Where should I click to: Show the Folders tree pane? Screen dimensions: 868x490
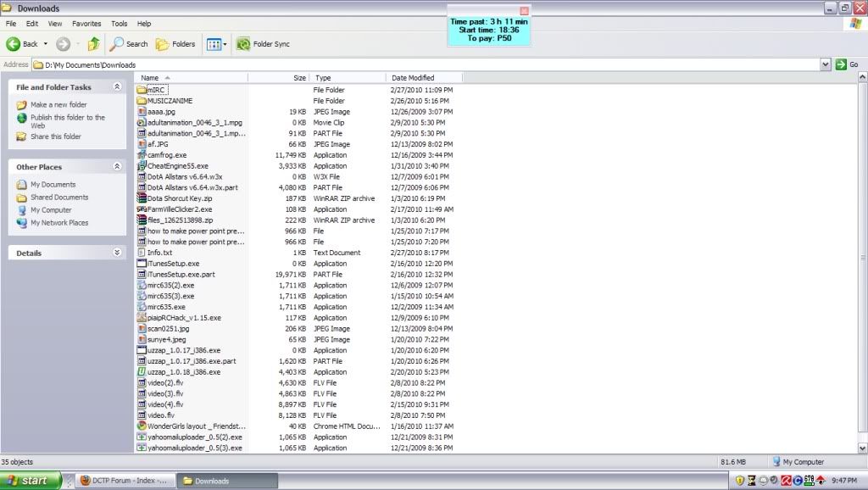[175, 44]
